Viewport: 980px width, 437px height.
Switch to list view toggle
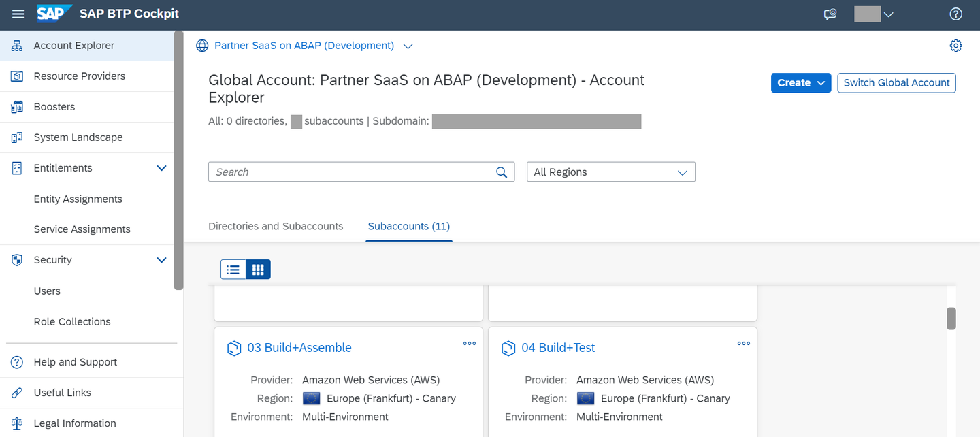(x=233, y=270)
